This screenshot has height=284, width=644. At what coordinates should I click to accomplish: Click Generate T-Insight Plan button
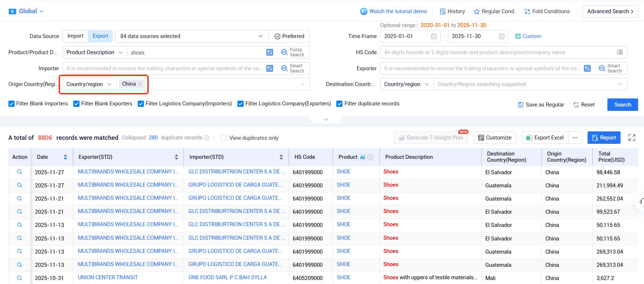(x=431, y=138)
